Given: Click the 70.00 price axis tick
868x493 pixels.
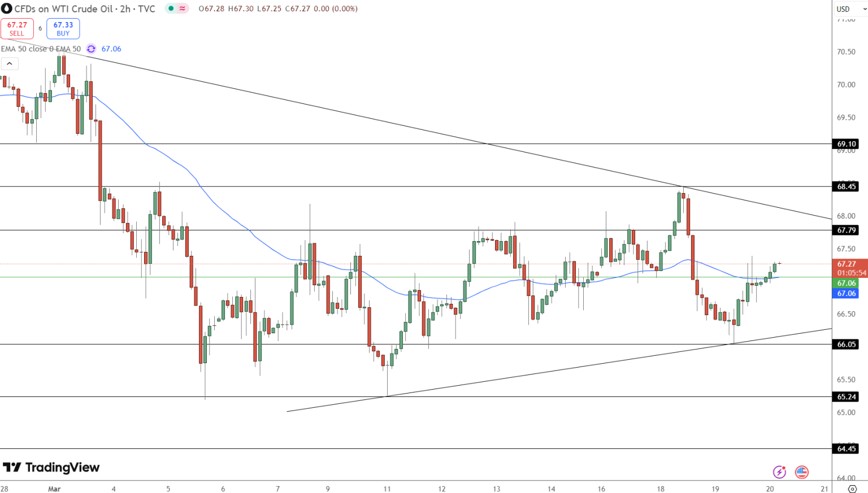Looking at the screenshot, I should pos(846,85).
